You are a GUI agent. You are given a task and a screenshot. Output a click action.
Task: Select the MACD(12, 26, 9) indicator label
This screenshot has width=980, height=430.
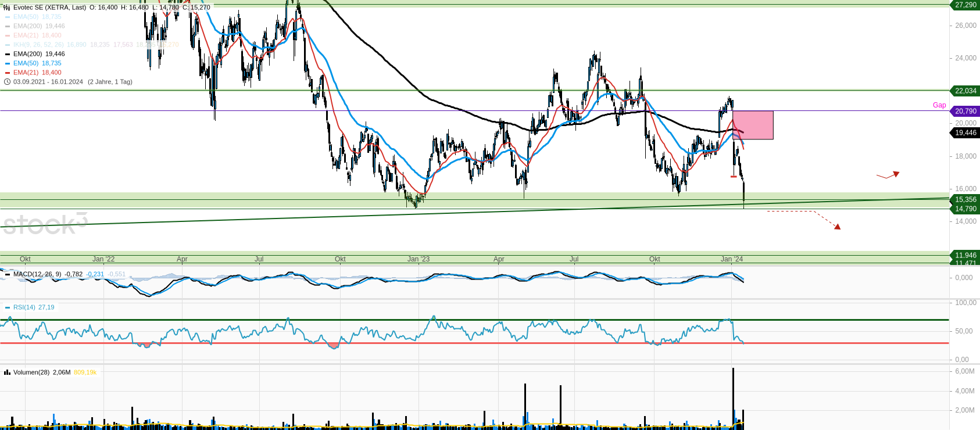(37, 274)
